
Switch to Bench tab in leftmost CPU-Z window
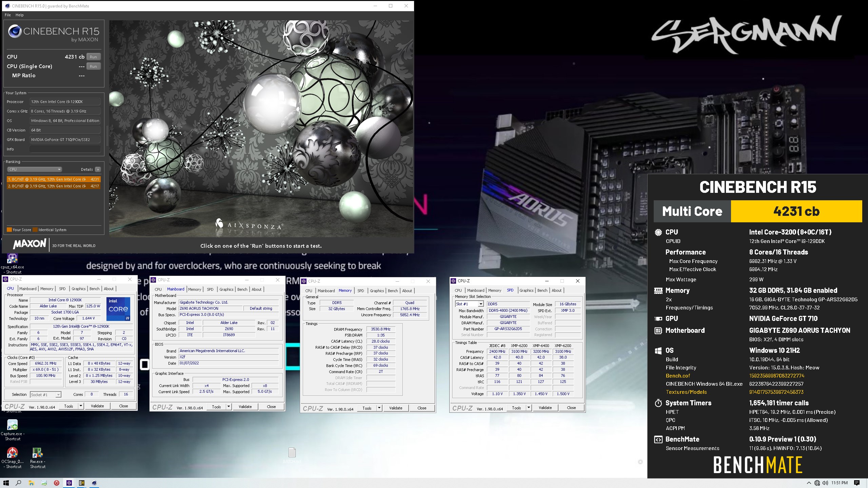click(x=95, y=289)
